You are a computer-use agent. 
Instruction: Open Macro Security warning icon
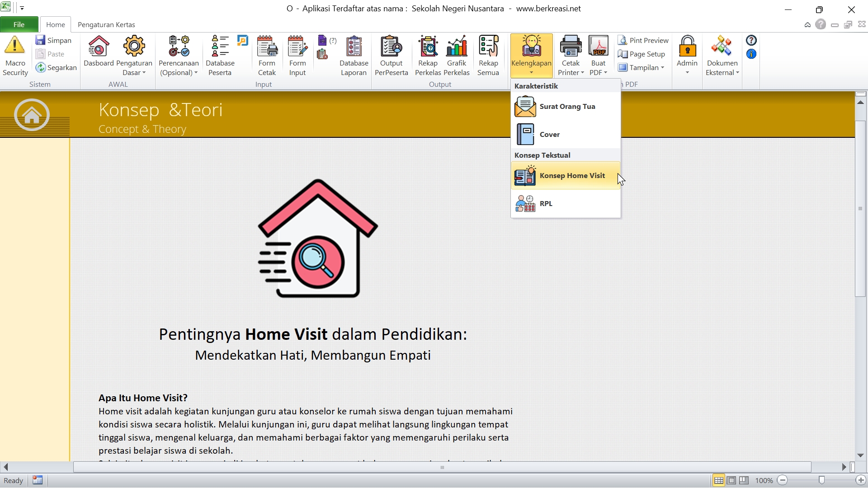(x=15, y=46)
